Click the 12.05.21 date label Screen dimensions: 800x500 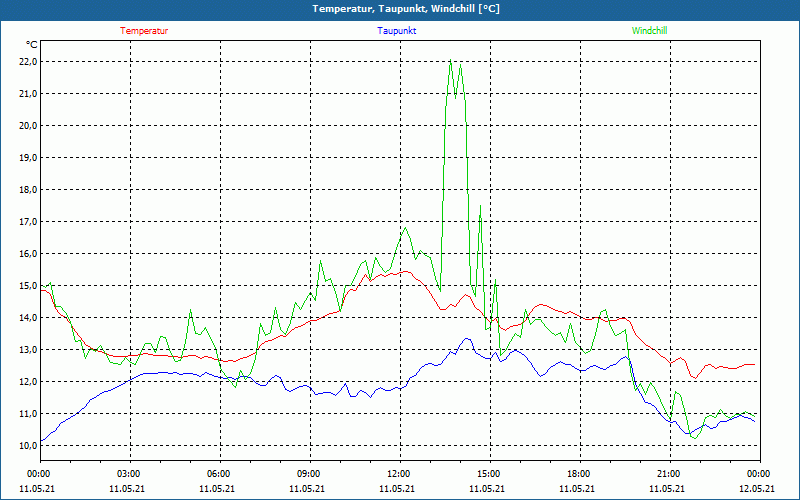757,489
